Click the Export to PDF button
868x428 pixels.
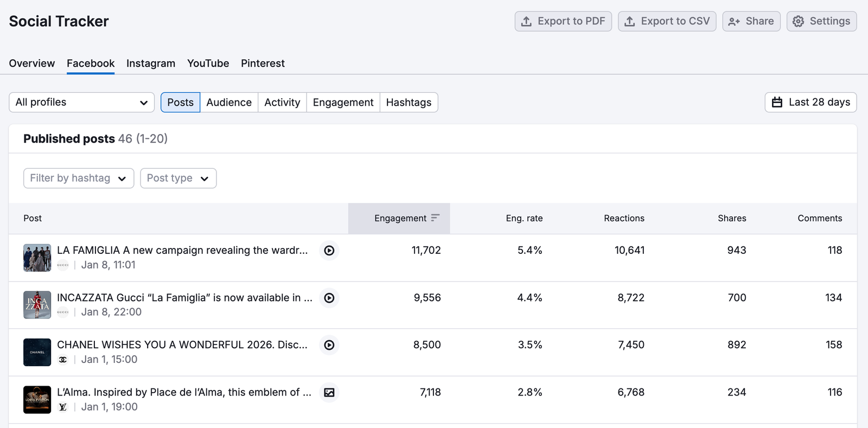563,21
